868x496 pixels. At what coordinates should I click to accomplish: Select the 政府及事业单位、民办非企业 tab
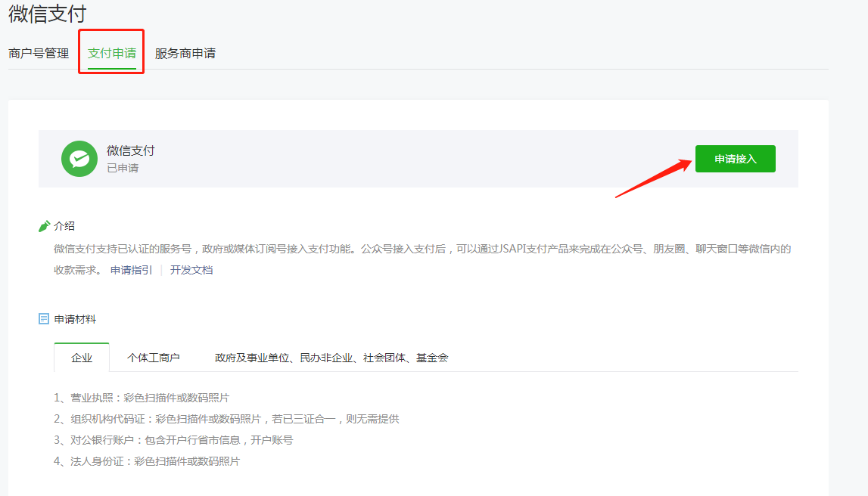click(x=331, y=358)
